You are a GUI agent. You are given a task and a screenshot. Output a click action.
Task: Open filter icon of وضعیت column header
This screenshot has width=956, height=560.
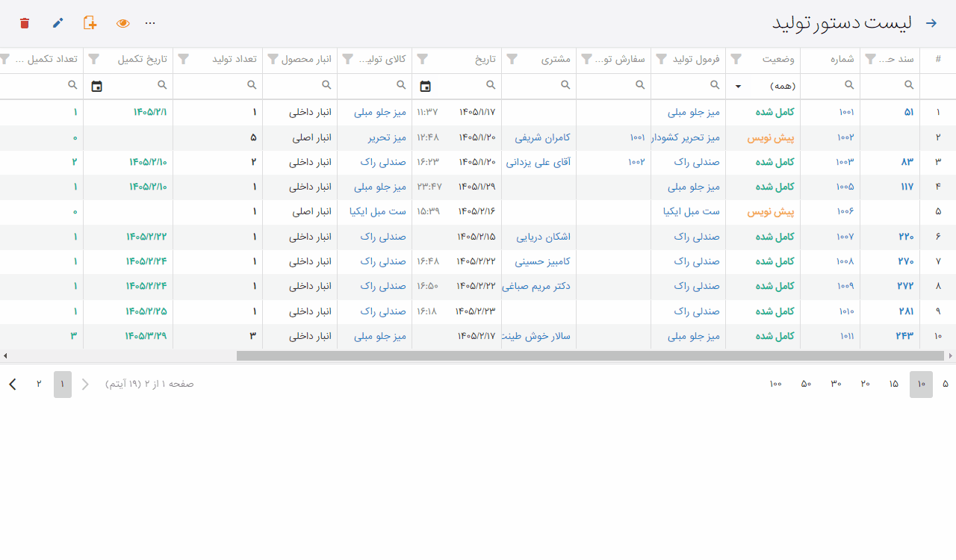coord(736,59)
